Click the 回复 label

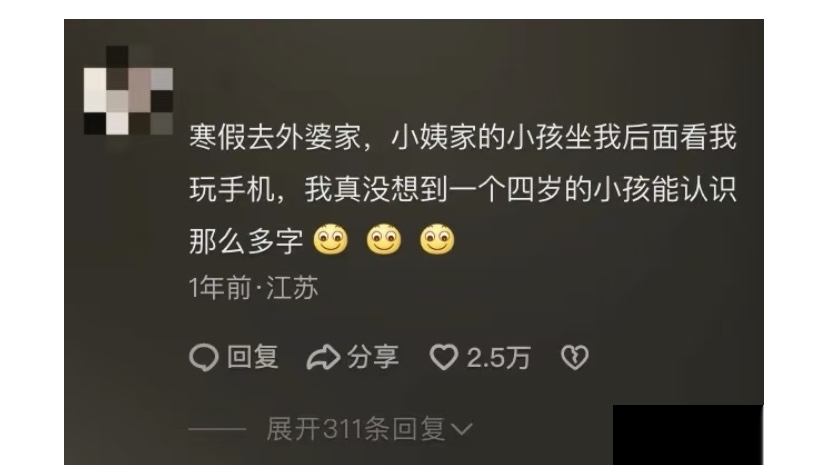tap(252, 357)
